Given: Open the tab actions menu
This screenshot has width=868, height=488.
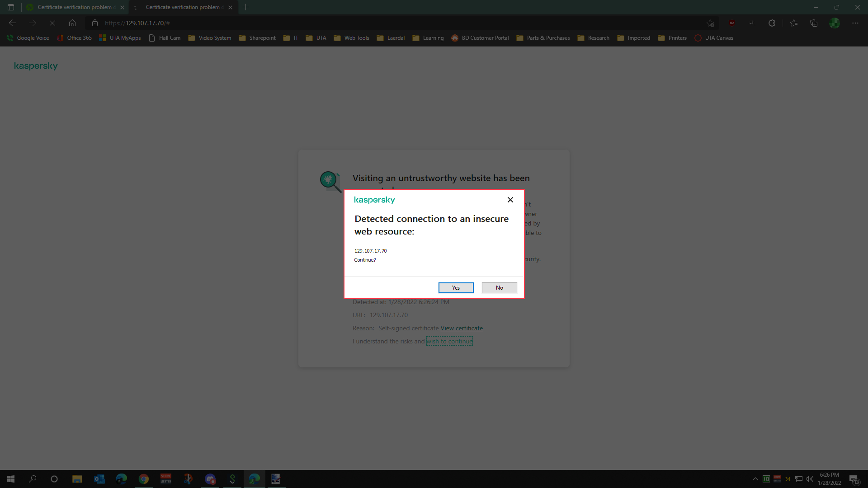Looking at the screenshot, I should point(11,7).
